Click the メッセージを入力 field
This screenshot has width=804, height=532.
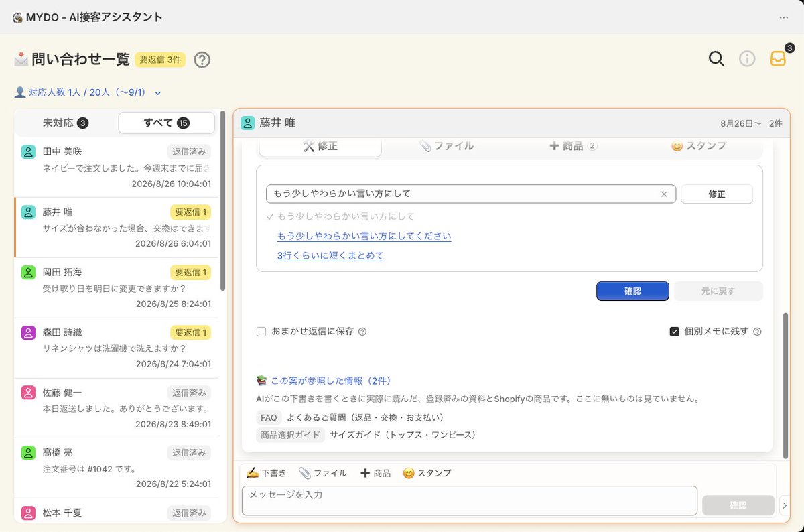(470, 501)
